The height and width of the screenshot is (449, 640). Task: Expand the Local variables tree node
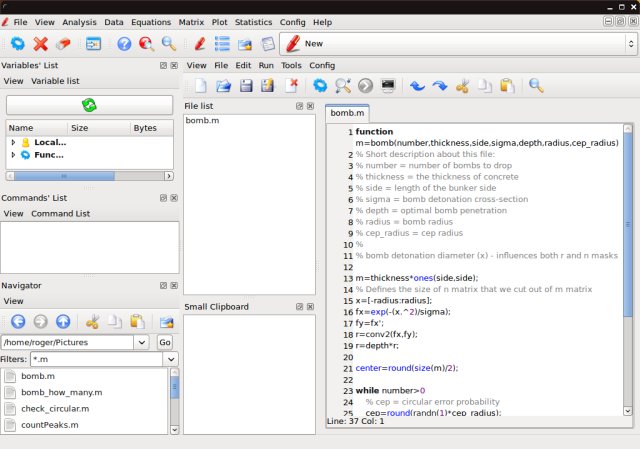13,142
